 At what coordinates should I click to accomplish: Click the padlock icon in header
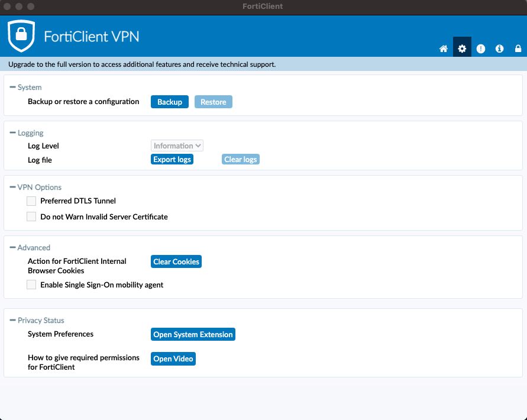click(518, 49)
